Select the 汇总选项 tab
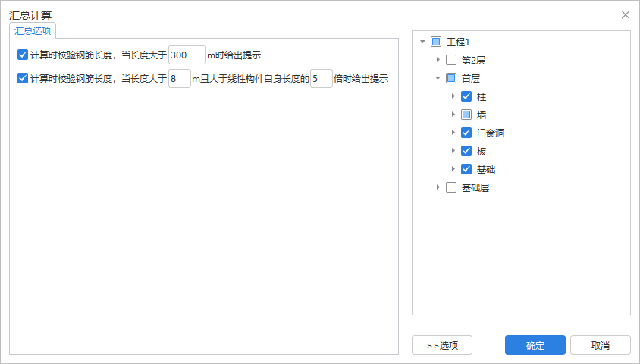Image resolution: width=640 pixels, height=364 pixels. click(33, 30)
